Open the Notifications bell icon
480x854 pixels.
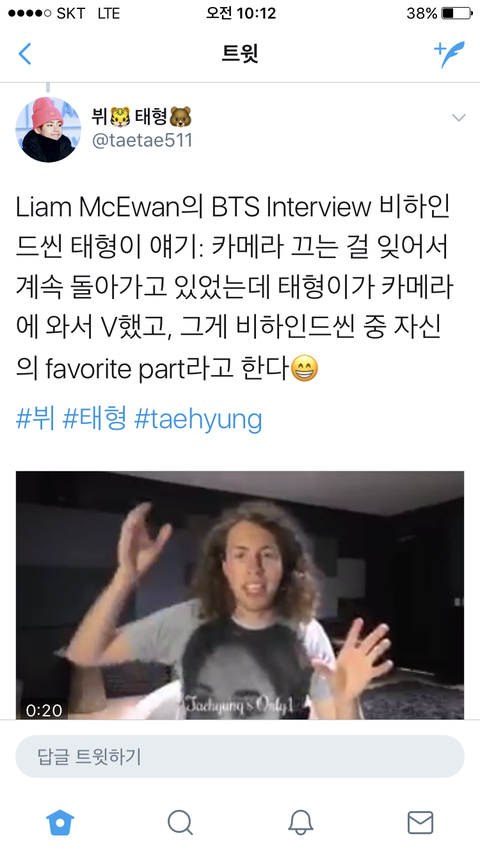pyautogui.click(x=300, y=822)
